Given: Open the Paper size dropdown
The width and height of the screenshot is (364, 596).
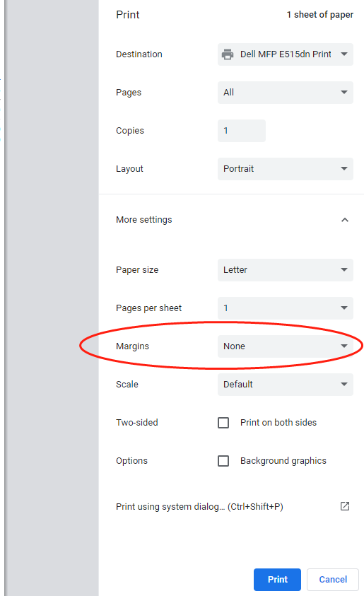Looking at the screenshot, I should pos(286,270).
